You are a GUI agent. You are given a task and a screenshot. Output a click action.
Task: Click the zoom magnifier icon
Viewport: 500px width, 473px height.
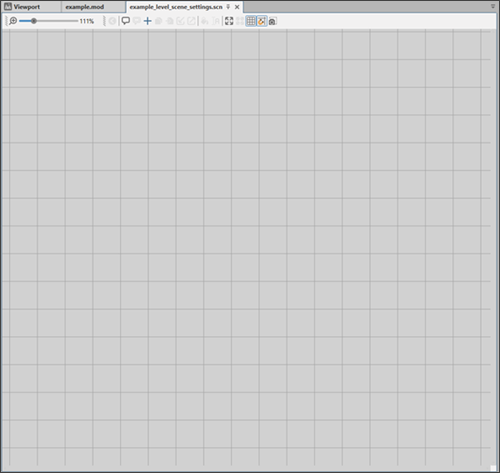click(13, 21)
